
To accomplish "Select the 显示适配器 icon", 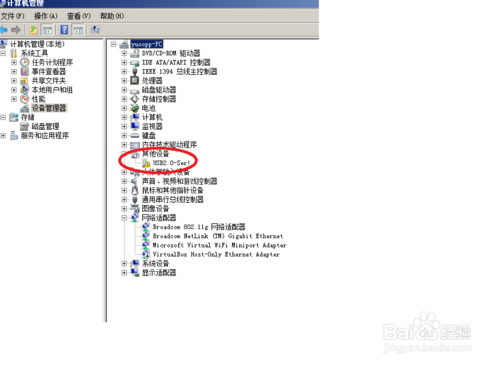I will (135, 273).
